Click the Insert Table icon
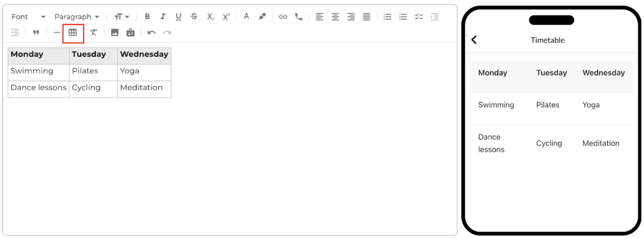Screen dimensions: 644x238 pyautogui.click(x=73, y=33)
